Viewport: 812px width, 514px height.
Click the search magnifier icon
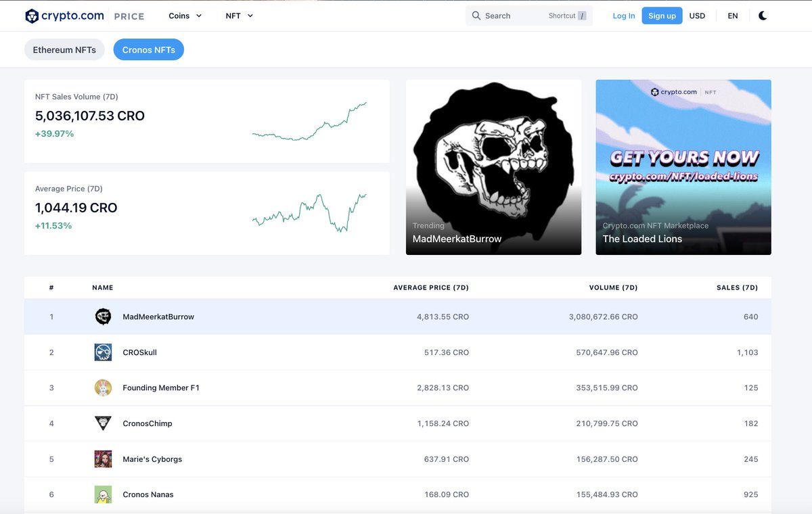pos(476,16)
